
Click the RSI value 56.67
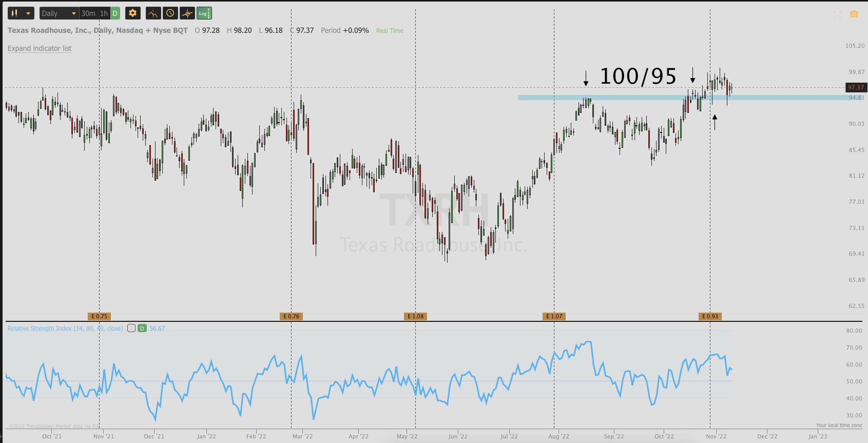point(157,329)
